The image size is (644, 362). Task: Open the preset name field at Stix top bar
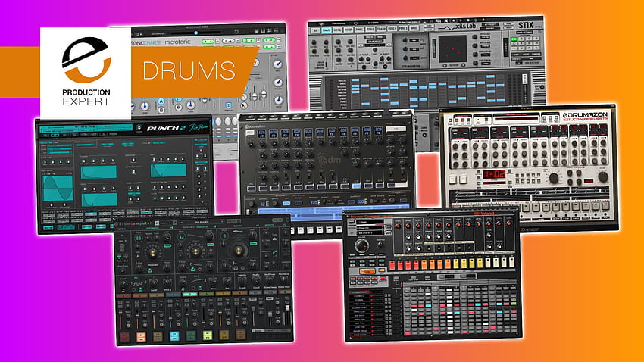pyautogui.click(x=411, y=23)
